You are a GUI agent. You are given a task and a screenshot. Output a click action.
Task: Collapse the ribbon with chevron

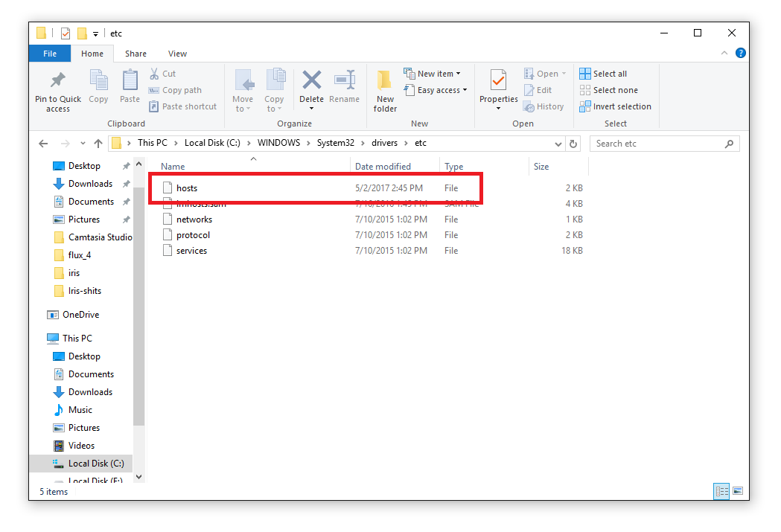pos(724,54)
